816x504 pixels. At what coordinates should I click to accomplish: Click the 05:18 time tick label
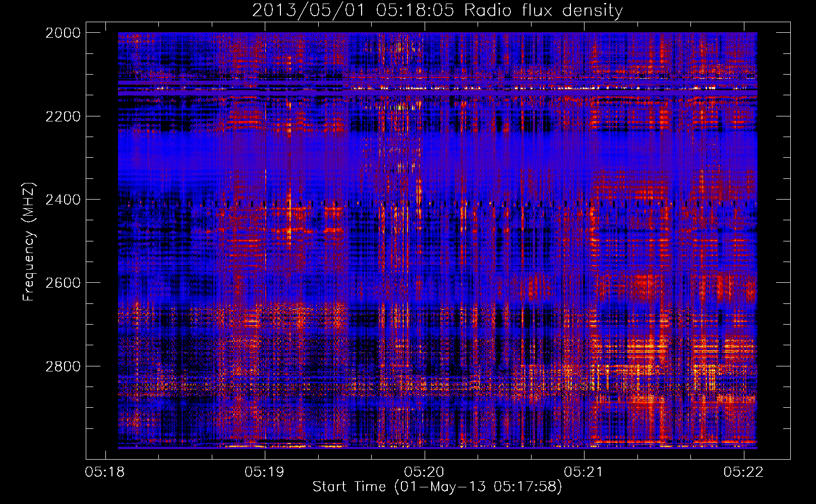[x=105, y=472]
